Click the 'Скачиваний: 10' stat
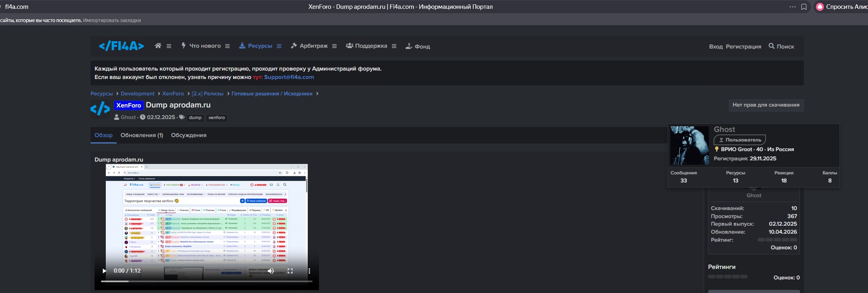 [x=754, y=208]
